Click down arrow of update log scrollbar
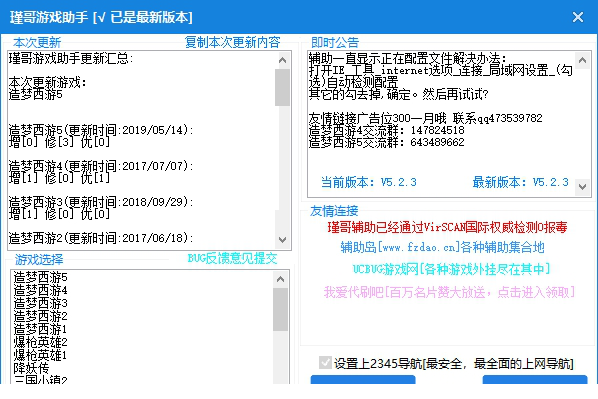The image size is (598, 399). [282, 240]
